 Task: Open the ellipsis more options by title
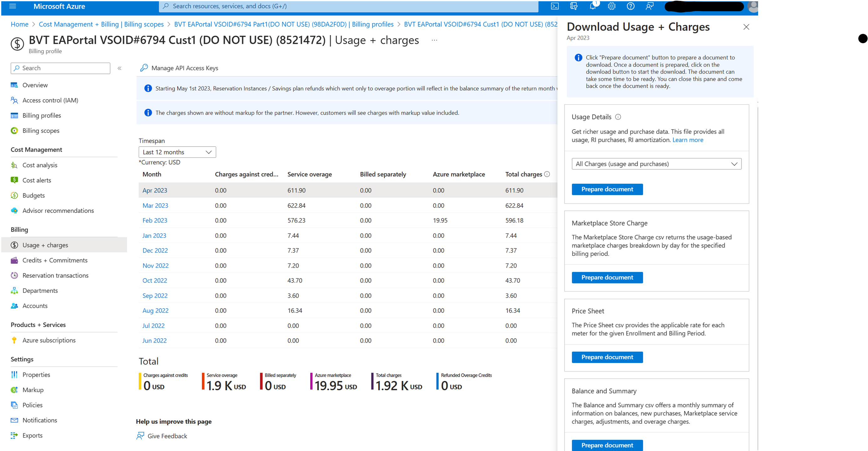click(434, 40)
